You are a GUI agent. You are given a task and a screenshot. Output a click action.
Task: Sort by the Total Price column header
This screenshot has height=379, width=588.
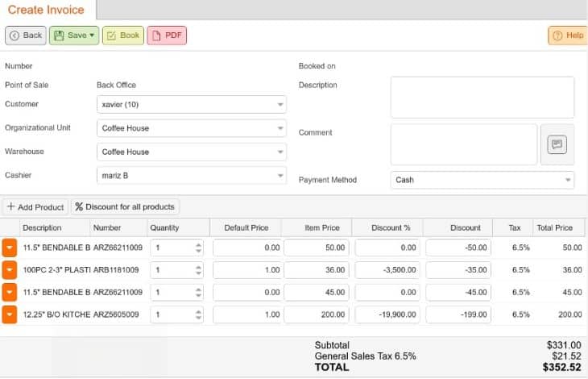[x=554, y=228]
